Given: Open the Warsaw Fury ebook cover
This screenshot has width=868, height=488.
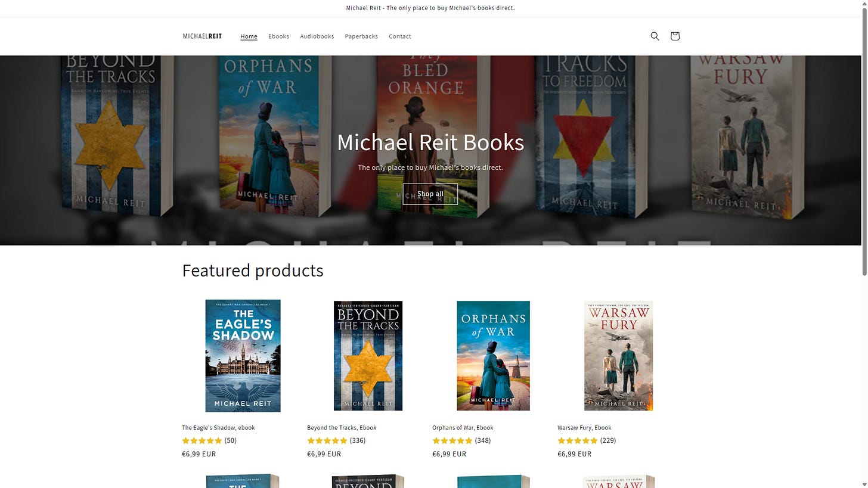Looking at the screenshot, I should pos(618,356).
